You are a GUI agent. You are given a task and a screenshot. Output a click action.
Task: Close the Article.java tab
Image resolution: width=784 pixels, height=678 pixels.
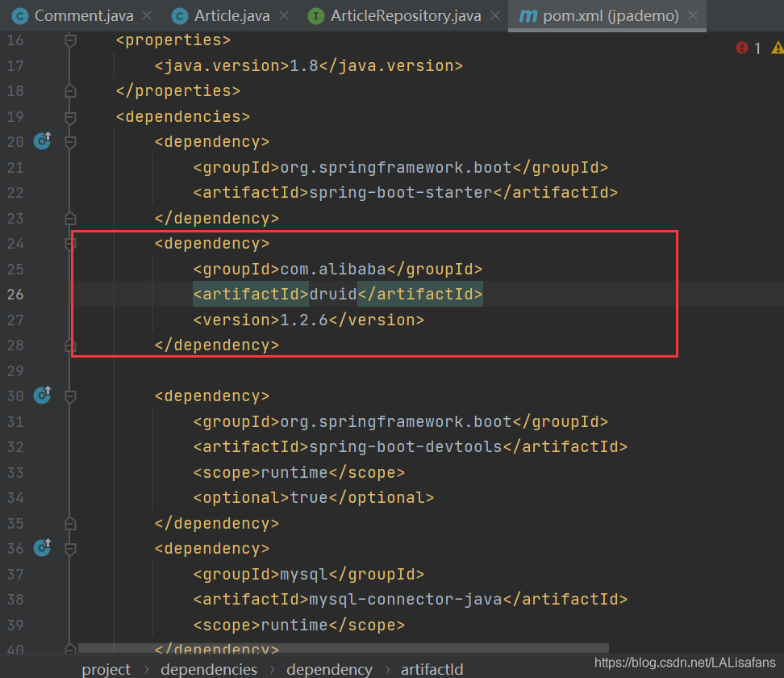284,16
